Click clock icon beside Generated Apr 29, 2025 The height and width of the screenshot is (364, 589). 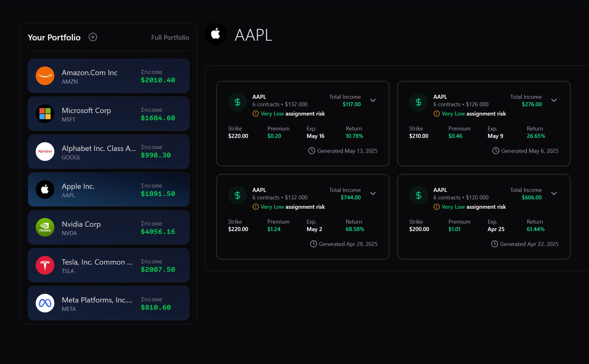[314, 244]
